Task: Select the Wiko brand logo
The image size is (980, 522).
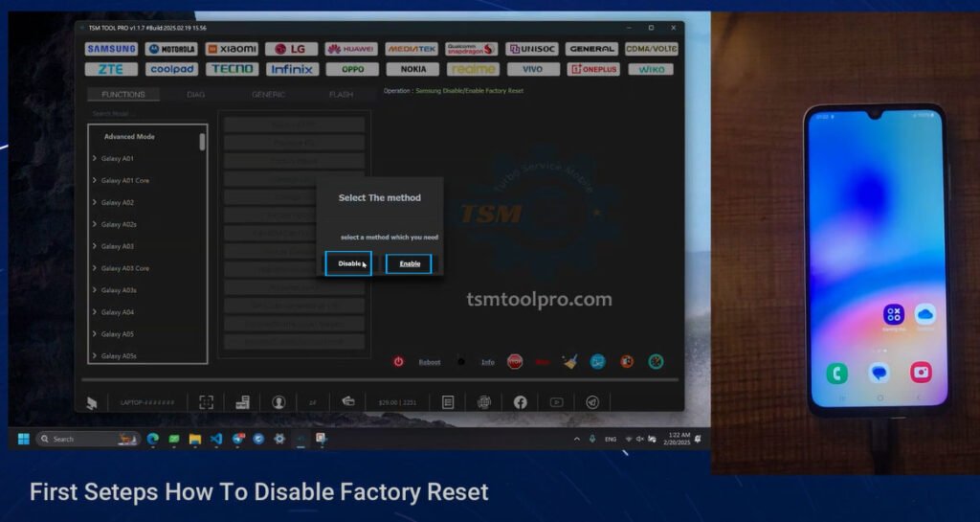Action: click(651, 69)
